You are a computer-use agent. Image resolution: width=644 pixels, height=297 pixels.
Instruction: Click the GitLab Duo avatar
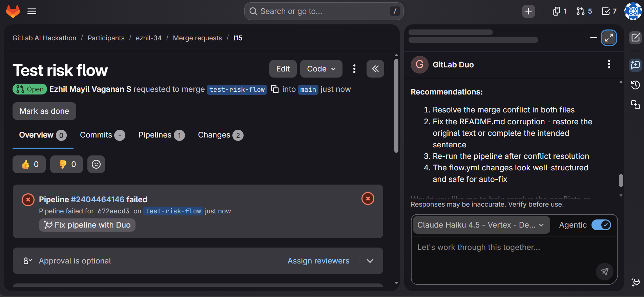(x=419, y=64)
